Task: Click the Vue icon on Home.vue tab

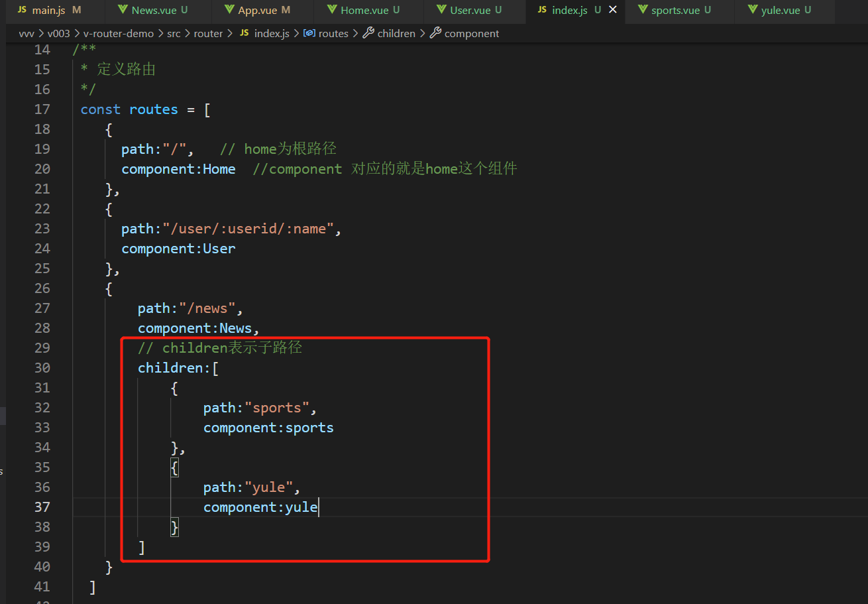Action: [x=332, y=10]
